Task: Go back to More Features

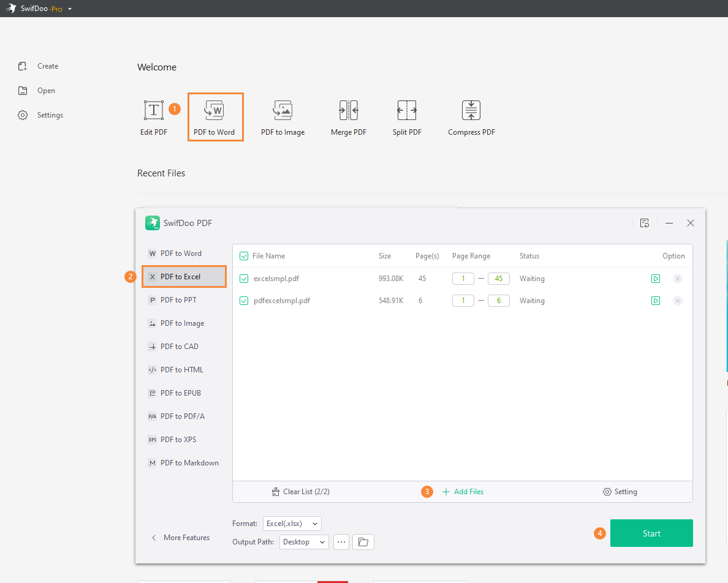Action: [181, 538]
